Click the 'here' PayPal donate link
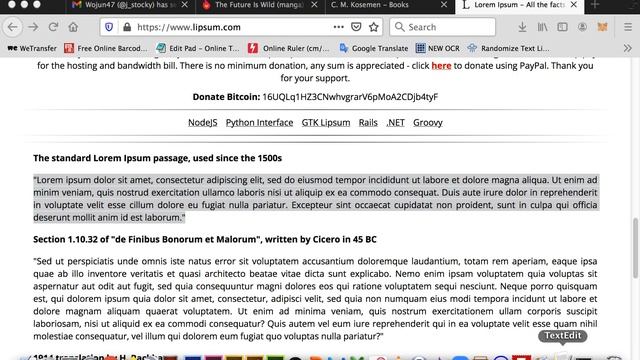This screenshot has width=640, height=360. coord(441,66)
